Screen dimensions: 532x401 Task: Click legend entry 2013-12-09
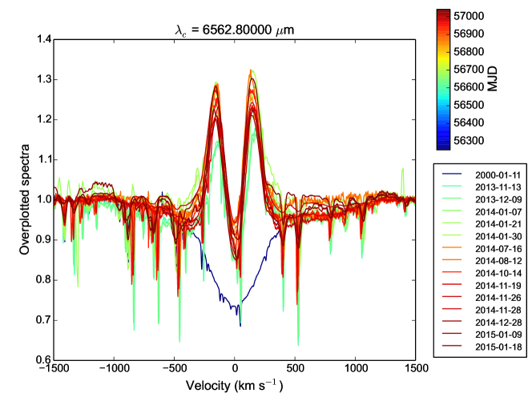pos(498,199)
